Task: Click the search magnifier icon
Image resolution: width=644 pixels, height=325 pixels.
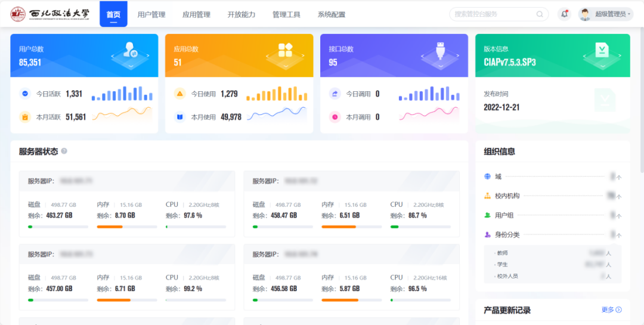Action: click(540, 14)
